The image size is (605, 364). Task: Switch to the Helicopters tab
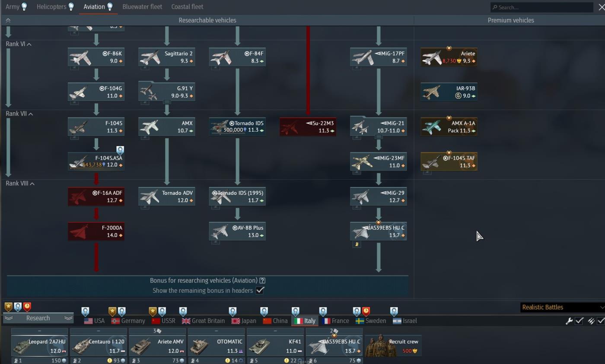(x=55, y=6)
